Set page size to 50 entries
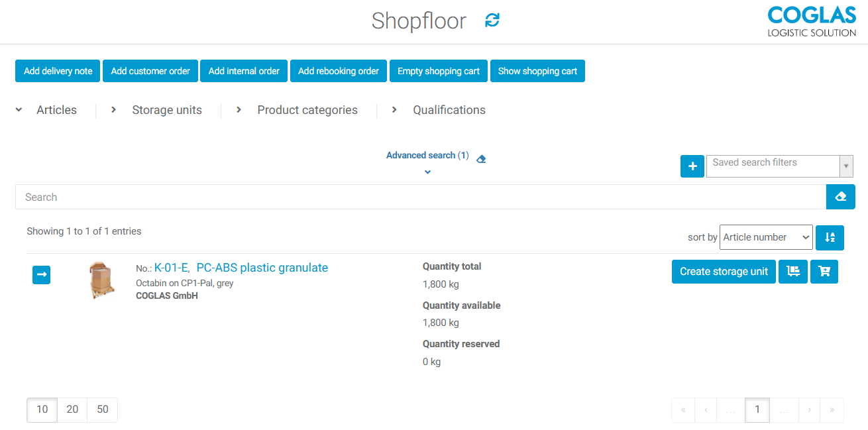The width and height of the screenshot is (868, 430). pyautogui.click(x=103, y=409)
